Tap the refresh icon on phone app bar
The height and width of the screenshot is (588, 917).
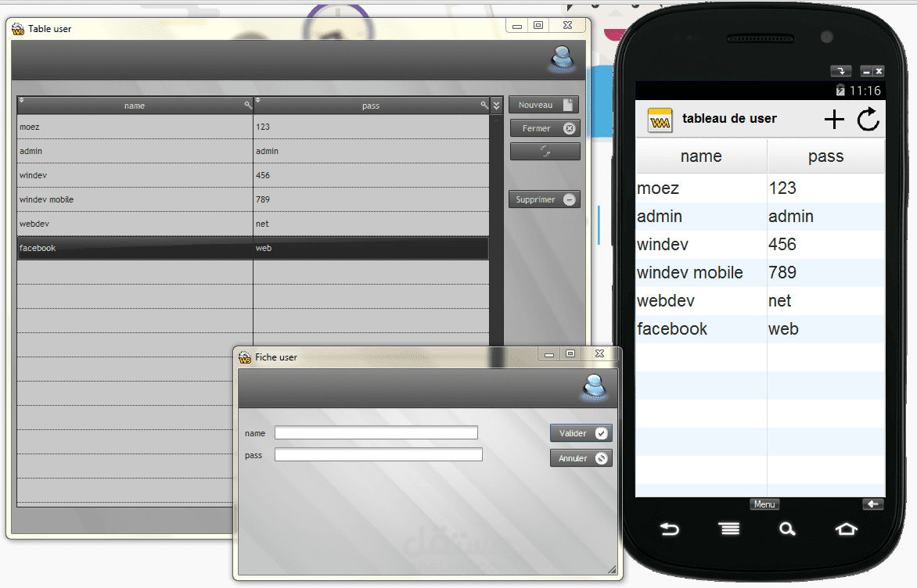(868, 119)
